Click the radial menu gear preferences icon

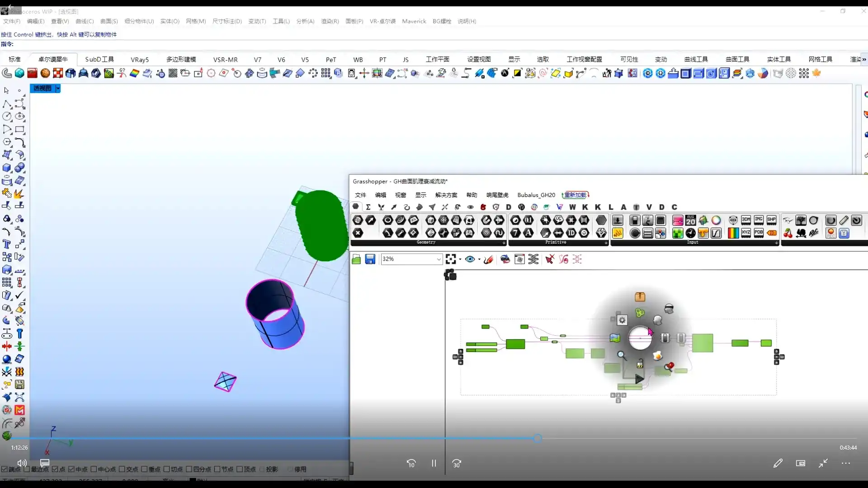tap(622, 320)
